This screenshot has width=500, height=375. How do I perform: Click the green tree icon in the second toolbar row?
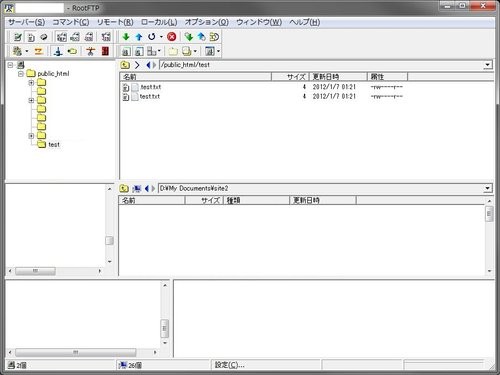pos(17,51)
